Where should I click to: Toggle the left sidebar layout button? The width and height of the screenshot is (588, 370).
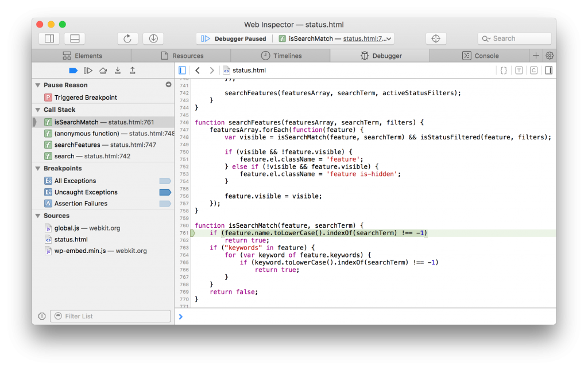click(x=49, y=38)
